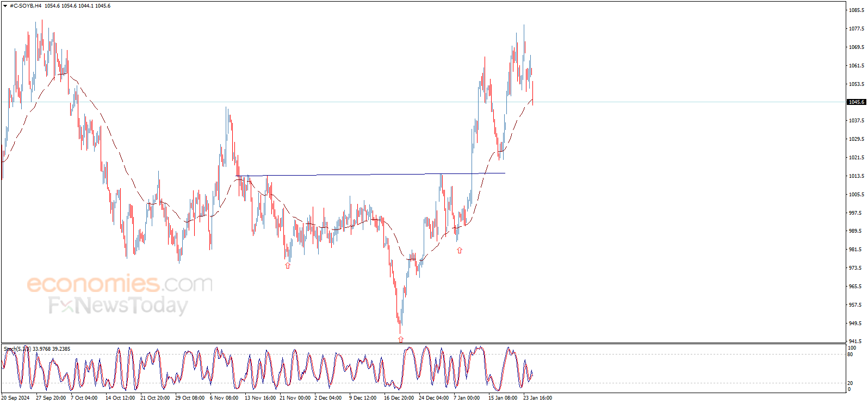Screen dimensions: 868x404
Task: Click the 13 Nov 16:00 time label
Action: pos(260,398)
